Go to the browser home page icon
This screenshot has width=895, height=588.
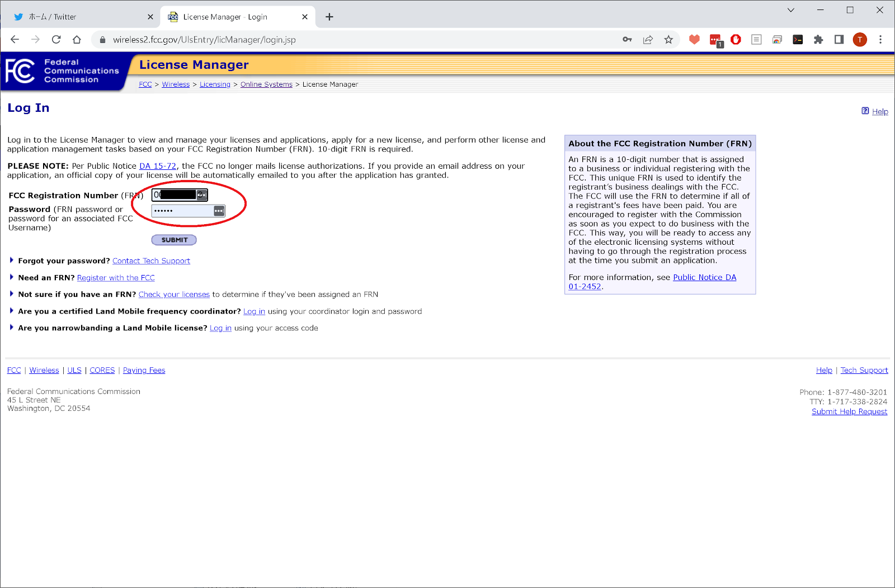[77, 40]
